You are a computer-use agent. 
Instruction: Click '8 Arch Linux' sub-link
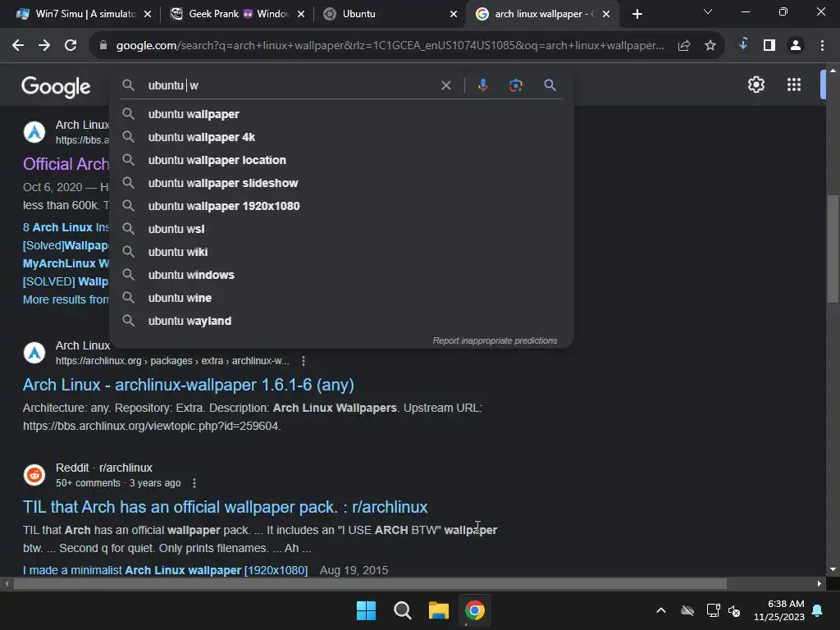66,228
